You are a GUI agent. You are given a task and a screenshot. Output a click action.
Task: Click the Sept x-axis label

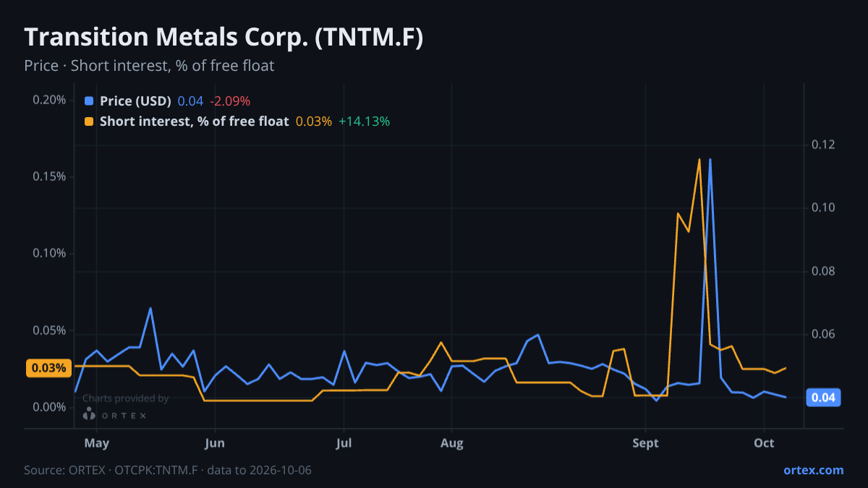[x=645, y=442]
